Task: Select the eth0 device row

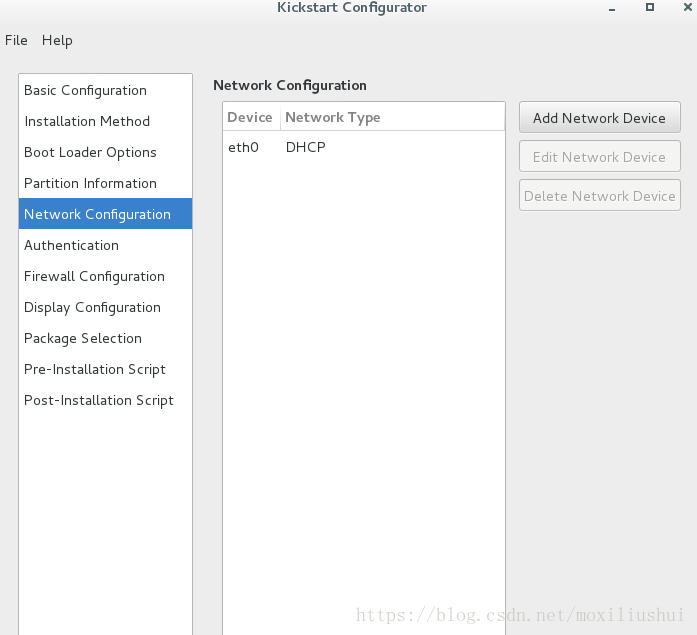Action: point(364,147)
